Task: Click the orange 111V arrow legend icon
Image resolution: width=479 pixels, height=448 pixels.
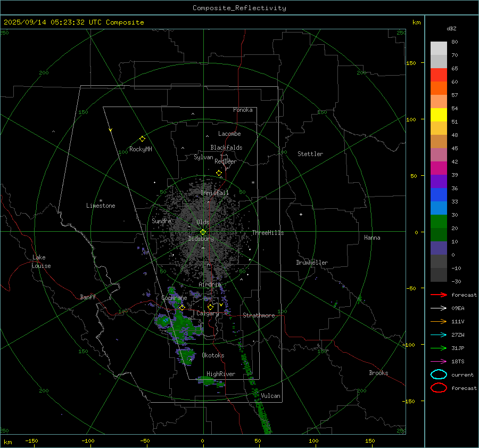Action: point(439,321)
